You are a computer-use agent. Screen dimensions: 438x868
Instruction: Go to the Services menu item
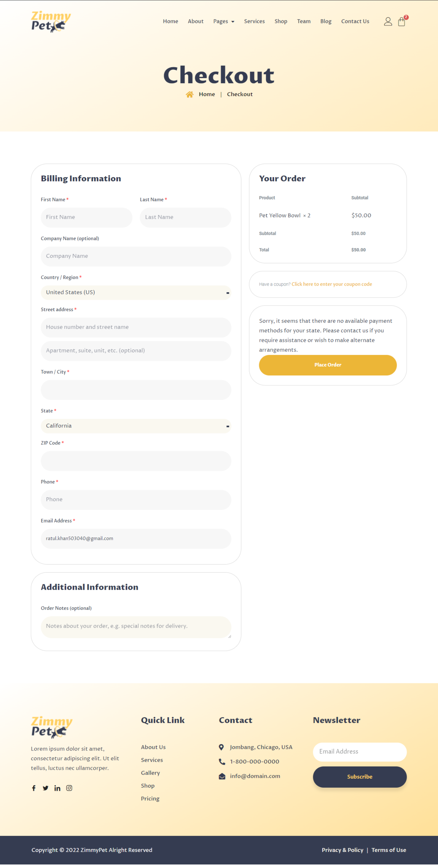(254, 22)
